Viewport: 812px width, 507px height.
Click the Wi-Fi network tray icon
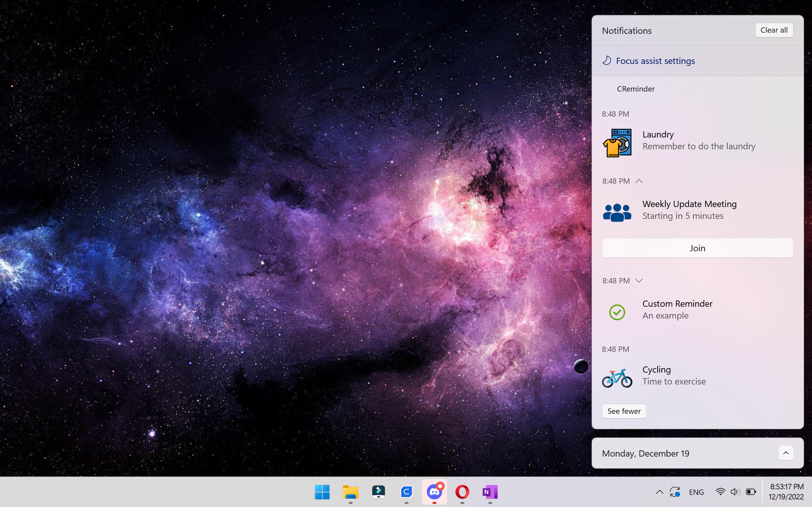click(720, 492)
